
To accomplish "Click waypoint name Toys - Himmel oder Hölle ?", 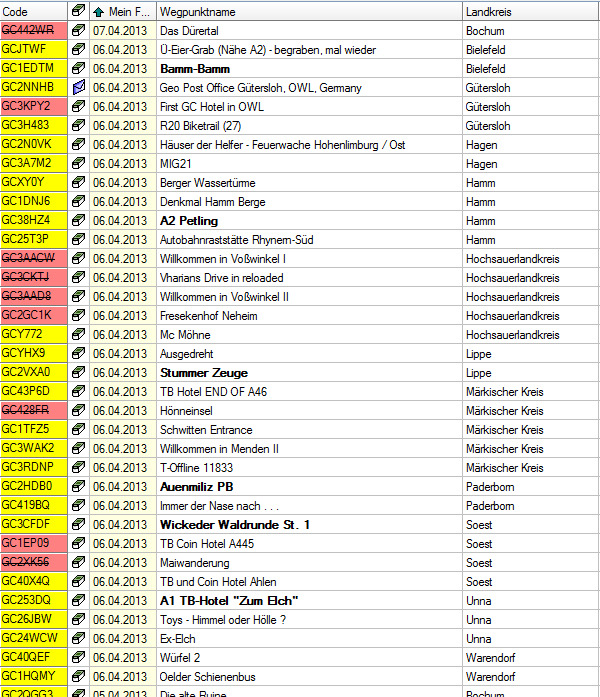I will point(223,620).
